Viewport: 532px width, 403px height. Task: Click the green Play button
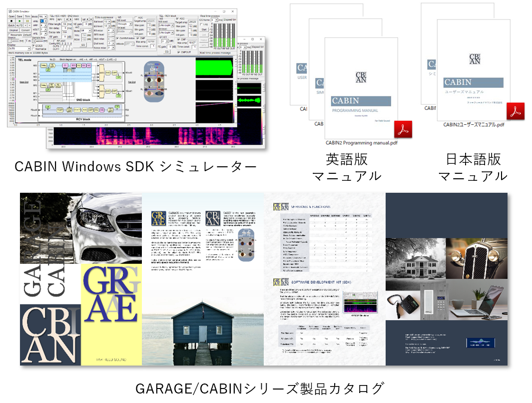[x=19, y=21]
